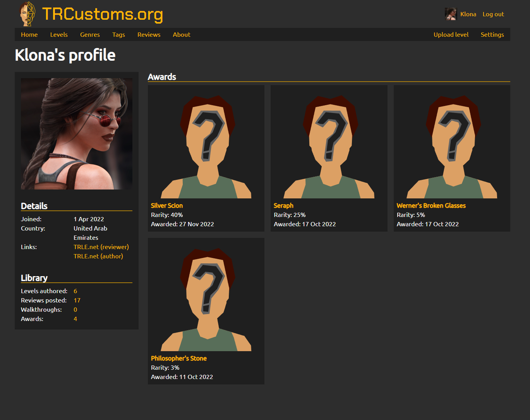This screenshot has height=420, width=530.
Task: Click Upload level in the navigation bar
Action: [x=451, y=34]
